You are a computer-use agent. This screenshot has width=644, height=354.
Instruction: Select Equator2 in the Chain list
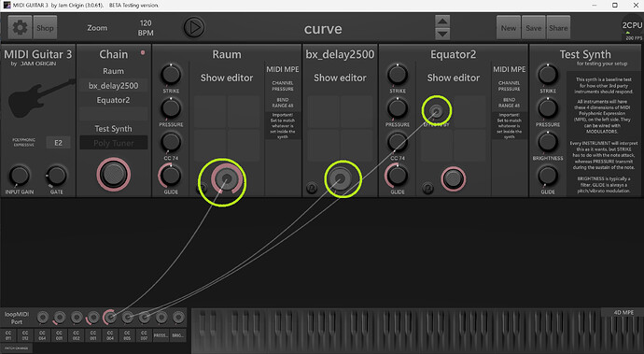pyautogui.click(x=113, y=100)
